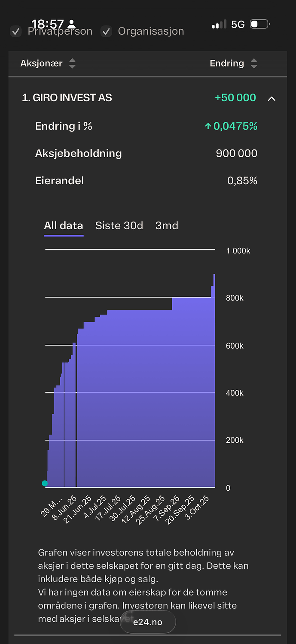This screenshot has width=296, height=644.
Task: Tap the green up-arrow beside 0,0475%
Action: (208, 126)
